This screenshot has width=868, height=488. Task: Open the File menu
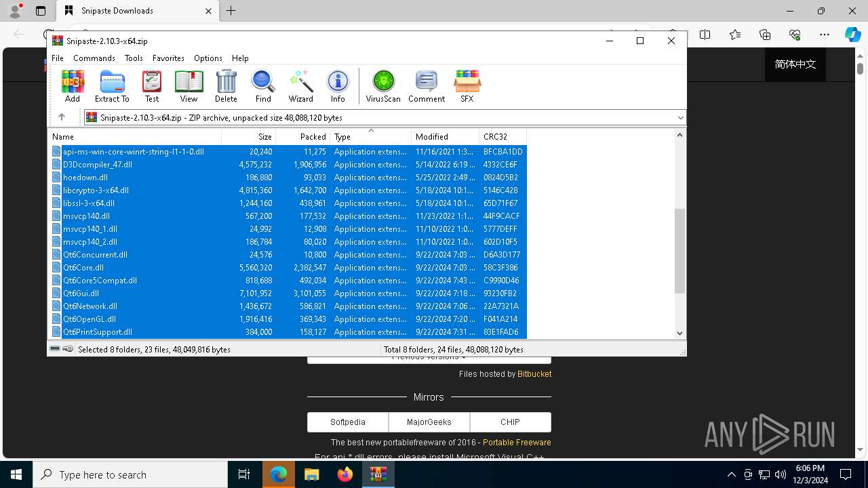click(x=58, y=58)
